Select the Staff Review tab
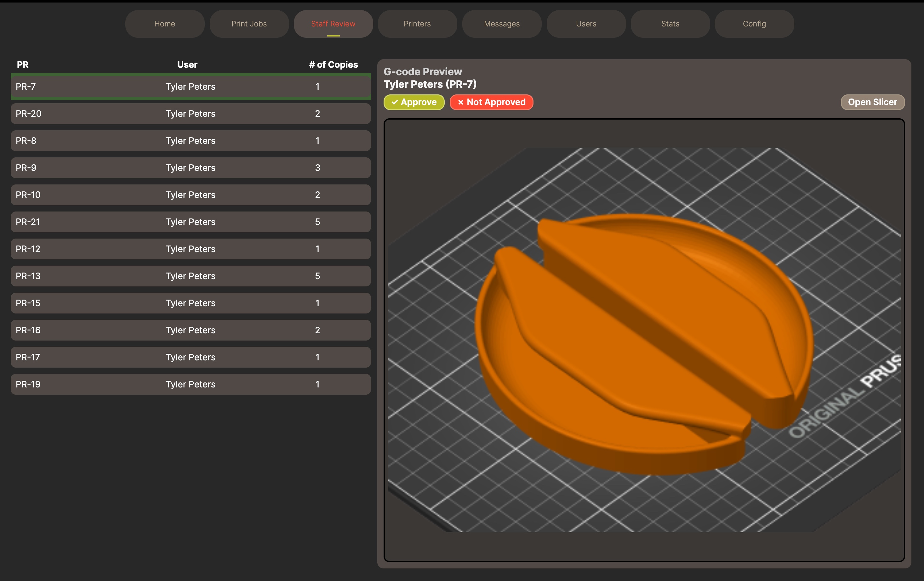Screen dimensions: 924x581 point(333,23)
